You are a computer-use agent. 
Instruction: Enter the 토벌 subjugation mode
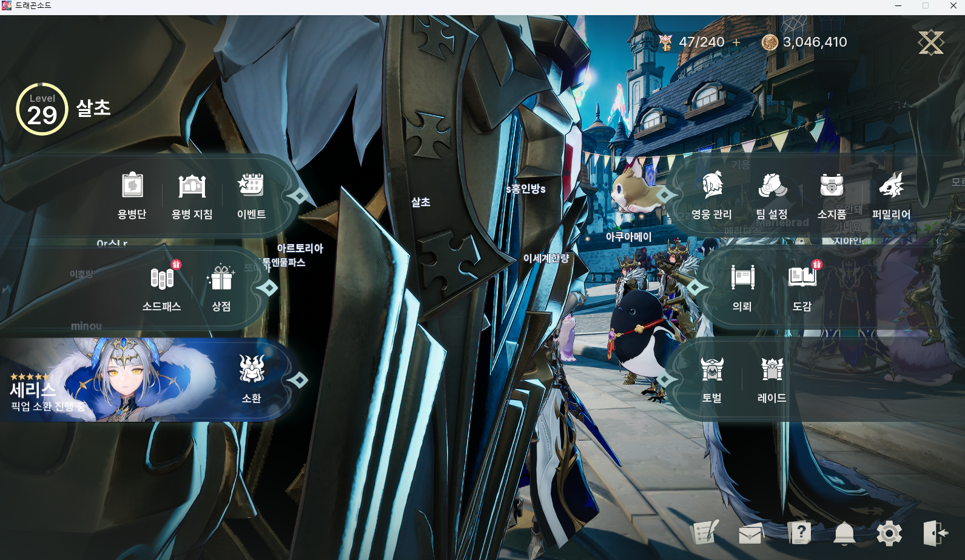(x=712, y=370)
